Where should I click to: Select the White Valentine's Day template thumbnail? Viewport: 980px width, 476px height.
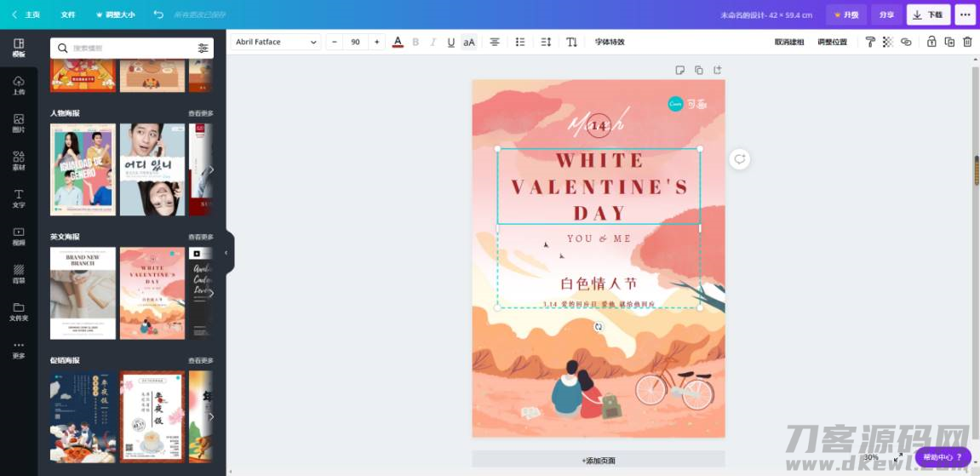[152, 293]
